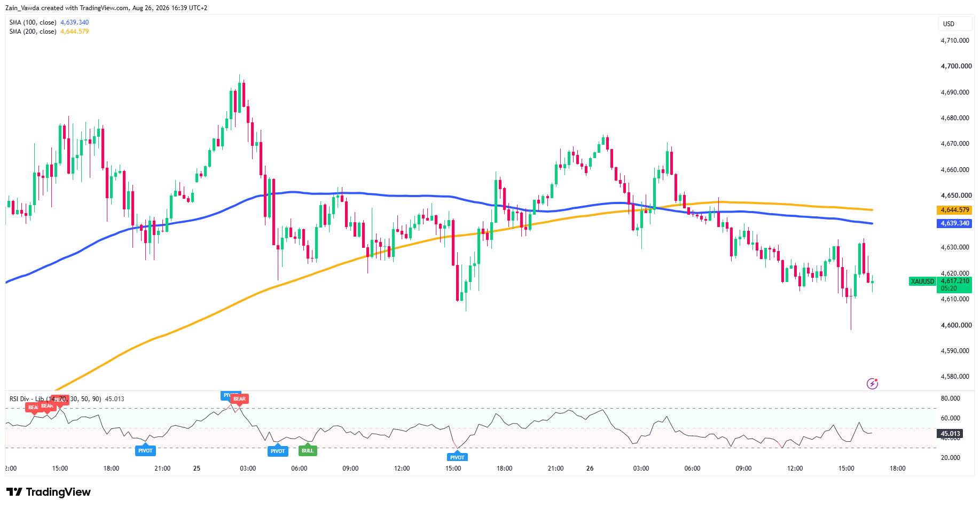Image resolution: width=980 pixels, height=508 pixels.
Task: Click the date label 25 on time axis
Action: (x=197, y=468)
